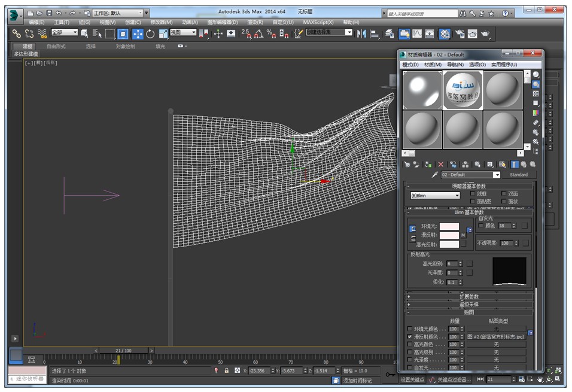Select the Select and Link chain tool
The width and height of the screenshot is (572, 392).
tap(16, 34)
